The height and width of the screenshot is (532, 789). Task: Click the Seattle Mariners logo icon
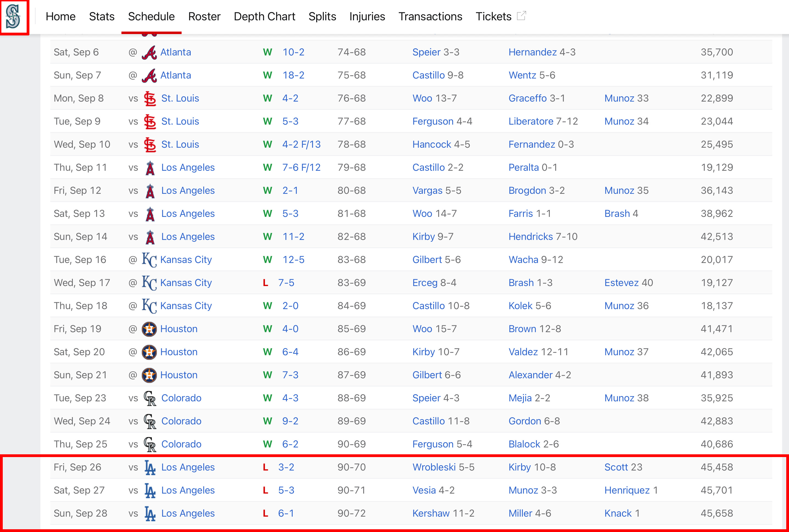pyautogui.click(x=13, y=16)
